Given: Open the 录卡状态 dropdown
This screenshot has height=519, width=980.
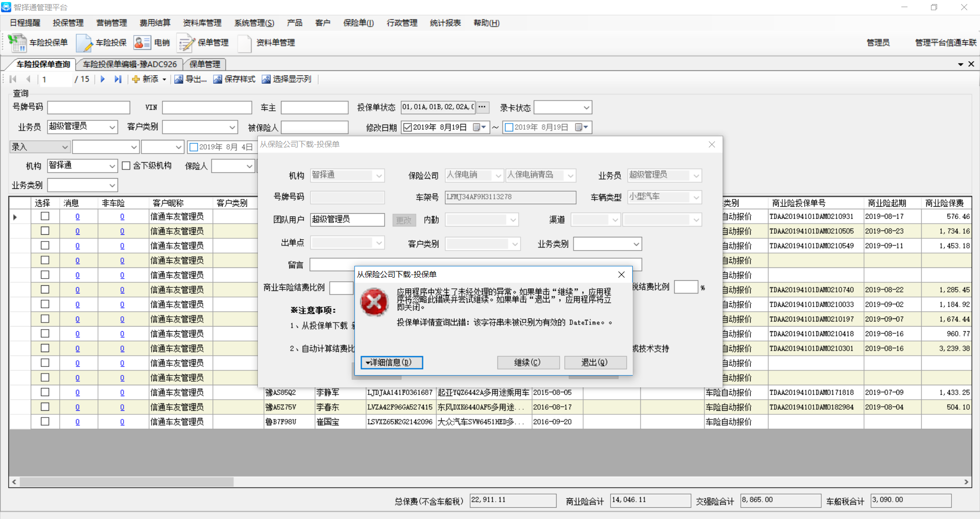Looking at the screenshot, I should coord(586,108).
